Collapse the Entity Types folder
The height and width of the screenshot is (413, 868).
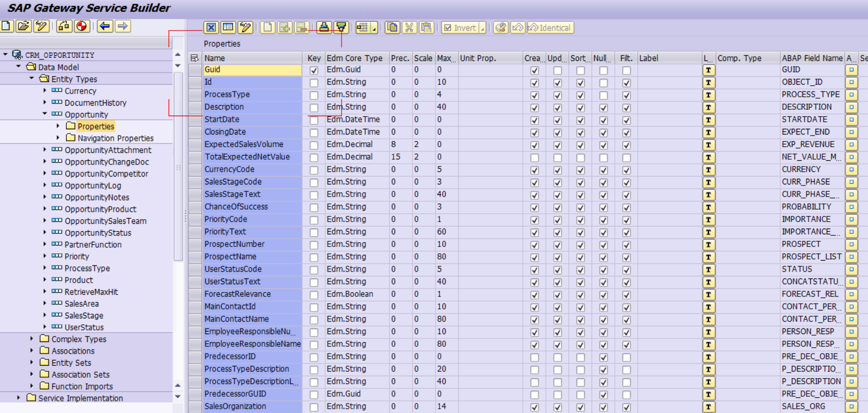coord(32,78)
